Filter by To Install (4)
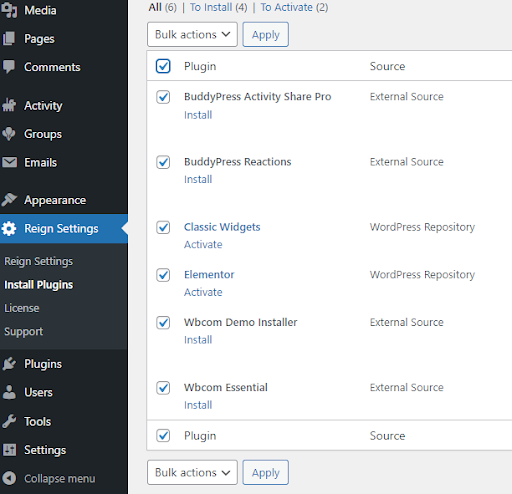Viewport: 512px width, 494px height. pyautogui.click(x=219, y=7)
